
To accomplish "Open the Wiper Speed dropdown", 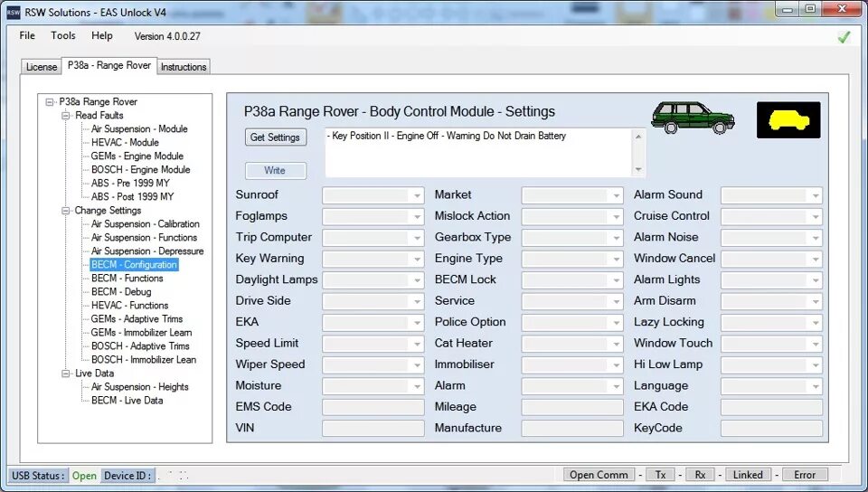I will click(373, 364).
